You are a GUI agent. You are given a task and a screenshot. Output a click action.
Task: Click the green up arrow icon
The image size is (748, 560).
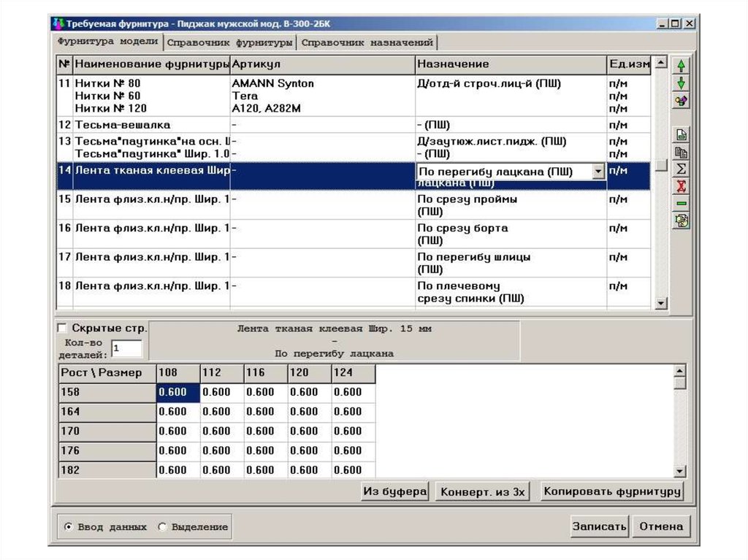[x=681, y=66]
